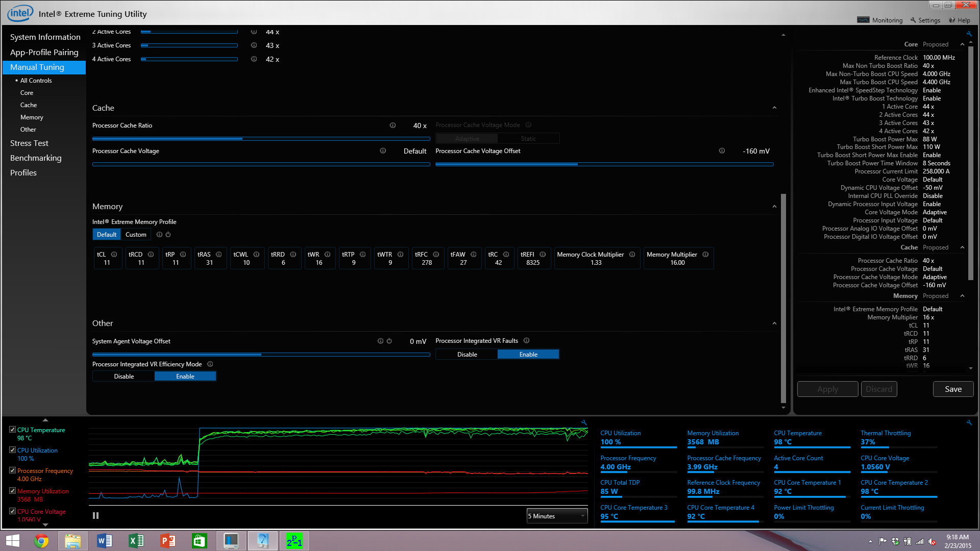Select the Memory sub-item under Manual Tuning

point(32,117)
